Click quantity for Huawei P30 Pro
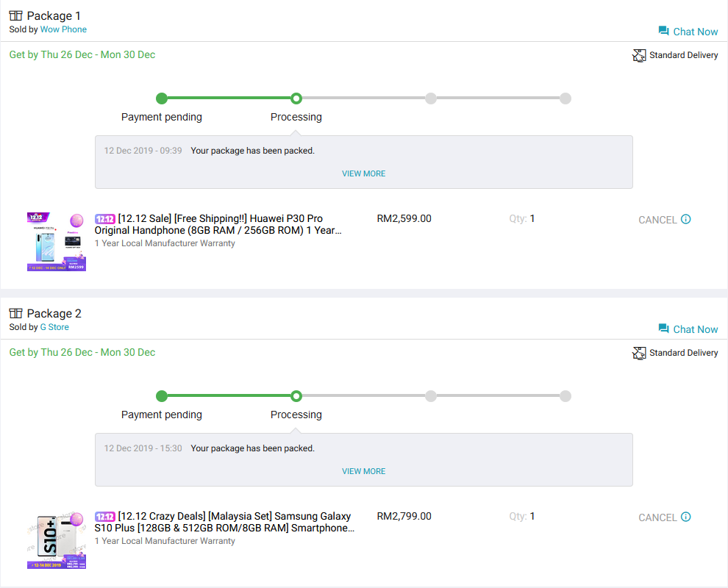Viewport: 728px width, 588px height. tap(522, 218)
